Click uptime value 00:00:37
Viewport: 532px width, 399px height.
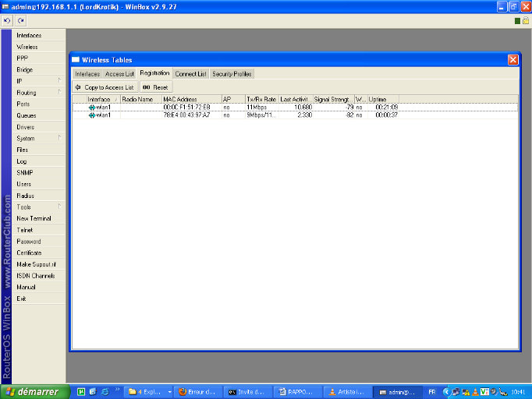tap(387, 115)
